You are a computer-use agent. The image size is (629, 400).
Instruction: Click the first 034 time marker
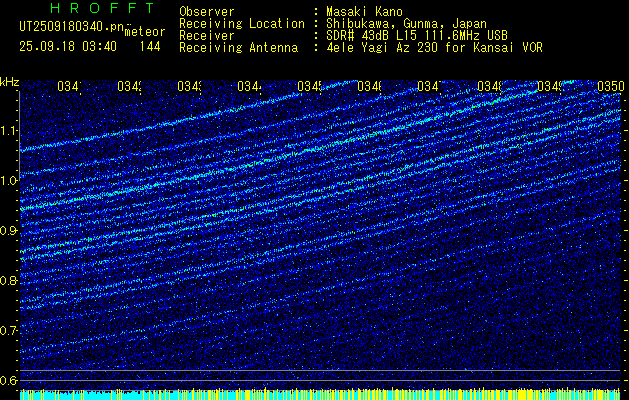coord(69,87)
